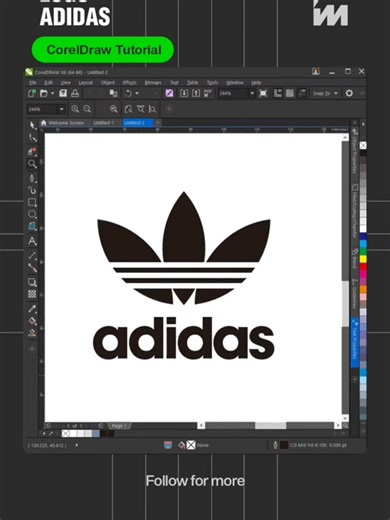Click the Print icon
This screenshot has width=390, height=520.
tap(75, 93)
